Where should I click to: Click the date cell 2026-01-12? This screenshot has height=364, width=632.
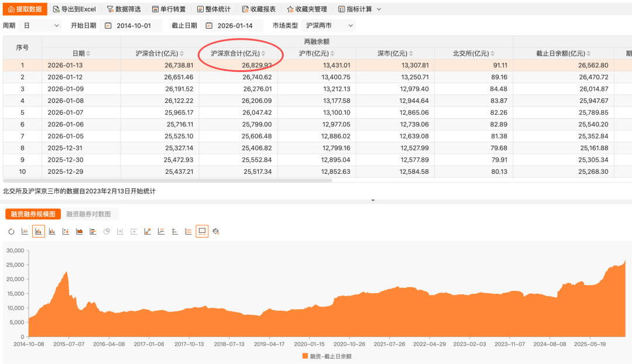tap(66, 77)
